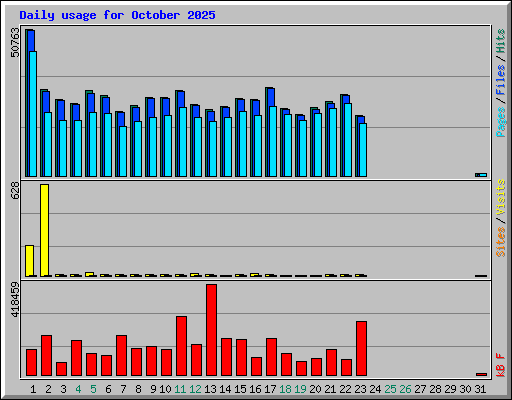
Task: Click day label 24 on the x-axis
Action: (375, 389)
